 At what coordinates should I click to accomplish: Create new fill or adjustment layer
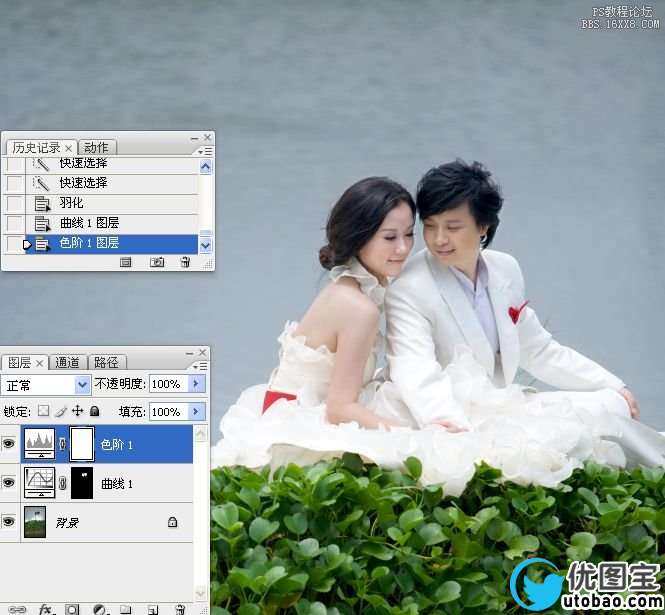click(99, 608)
